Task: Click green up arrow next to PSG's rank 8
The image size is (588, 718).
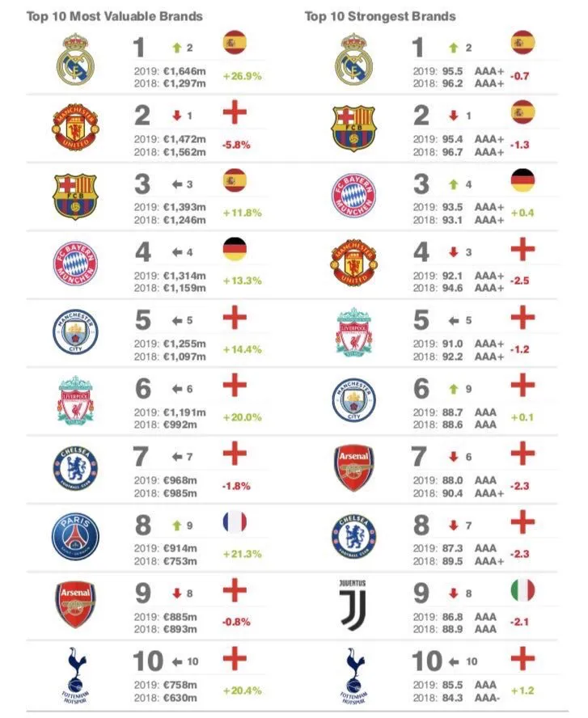Action: (x=175, y=526)
